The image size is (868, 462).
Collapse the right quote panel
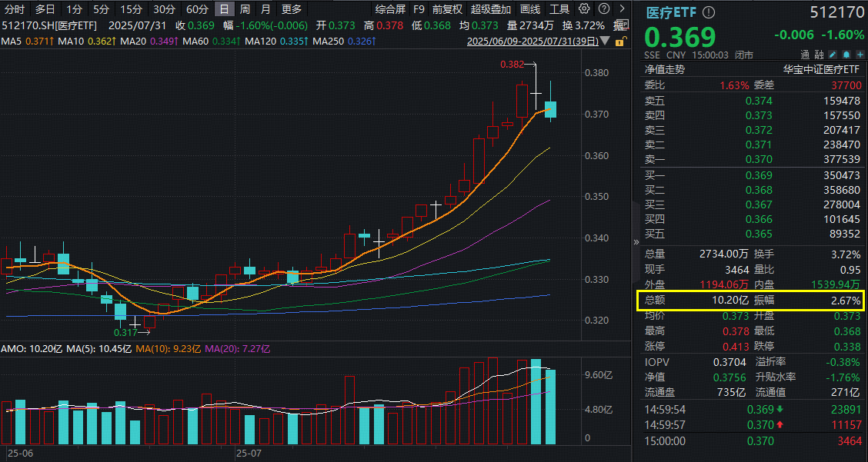[x=636, y=241]
